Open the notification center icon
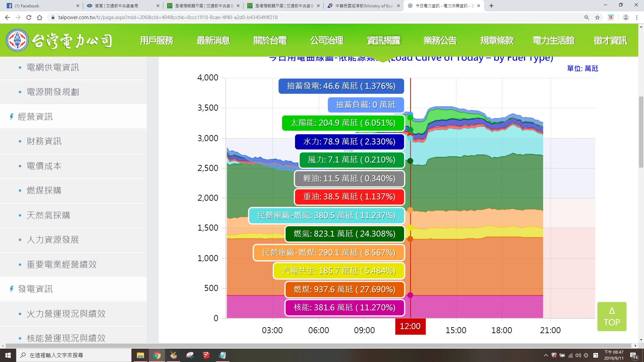This screenshot has height=362, width=644. [x=634, y=355]
